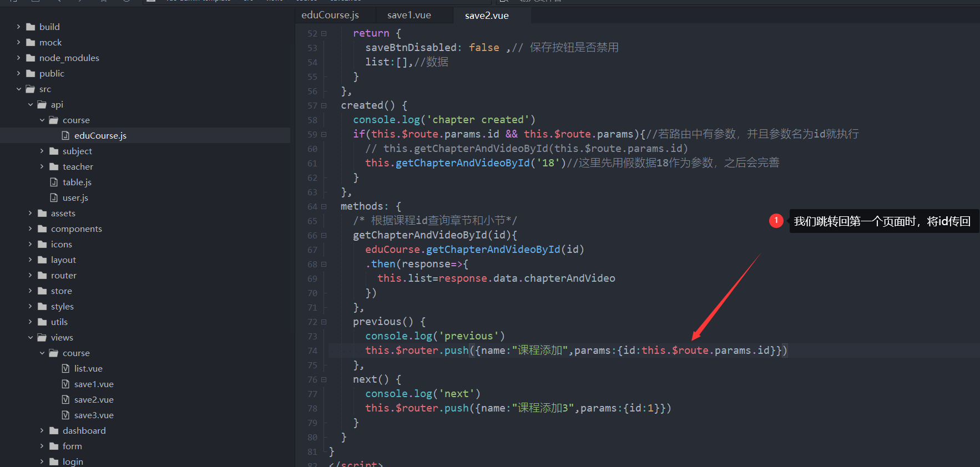Click the views open folder icon

pos(42,337)
